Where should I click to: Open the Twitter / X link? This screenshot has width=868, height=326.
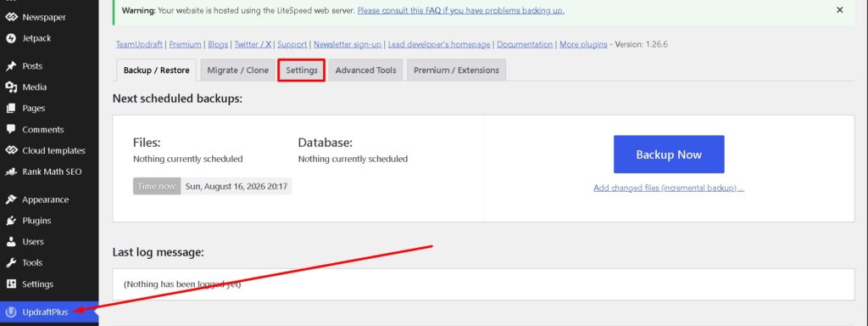253,44
